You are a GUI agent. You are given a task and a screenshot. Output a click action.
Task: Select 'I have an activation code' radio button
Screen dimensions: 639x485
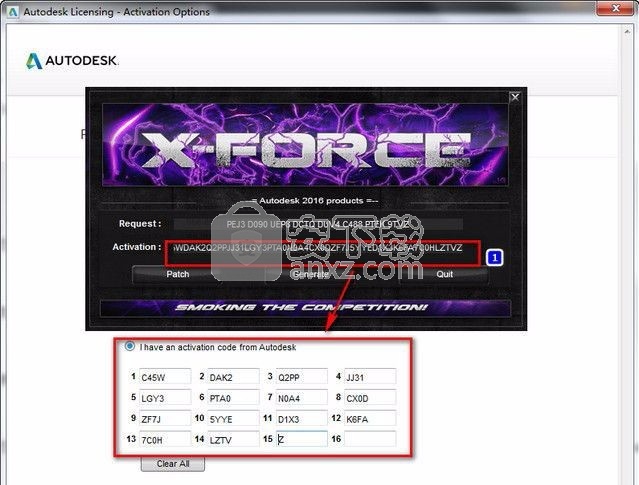click(130, 346)
